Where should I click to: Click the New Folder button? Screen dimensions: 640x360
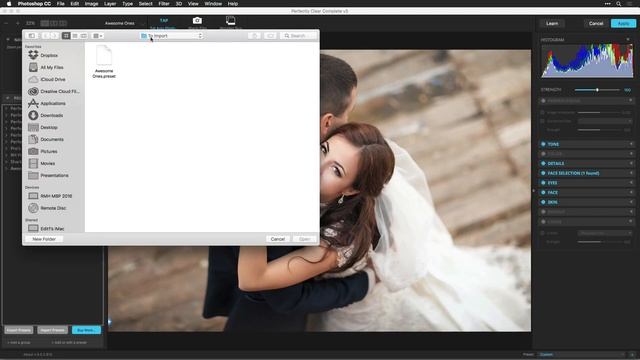(44, 239)
